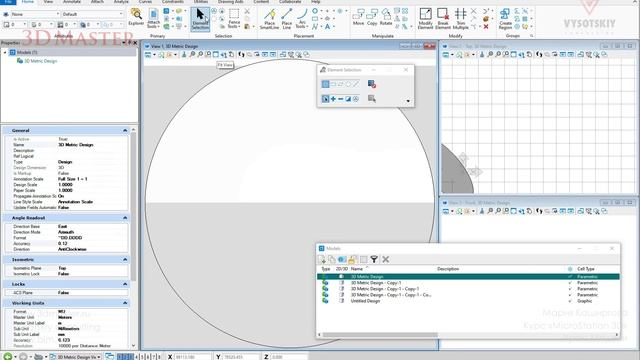Select Line method in Element Selection window
Image resolution: width=640 pixels, height=360 pixels.
(356, 84)
